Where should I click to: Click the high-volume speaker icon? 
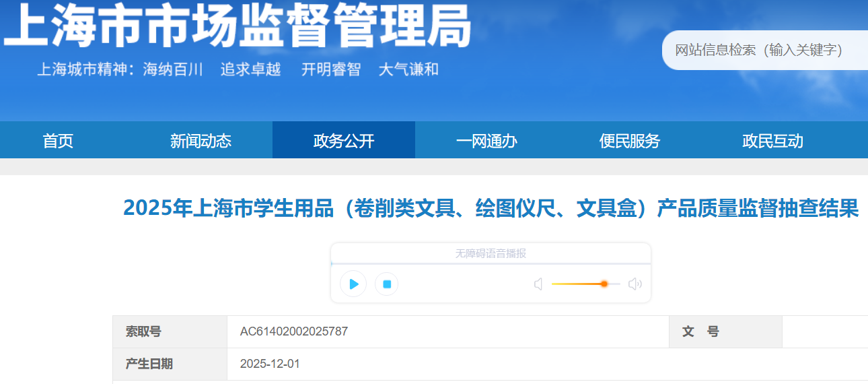coord(635,284)
